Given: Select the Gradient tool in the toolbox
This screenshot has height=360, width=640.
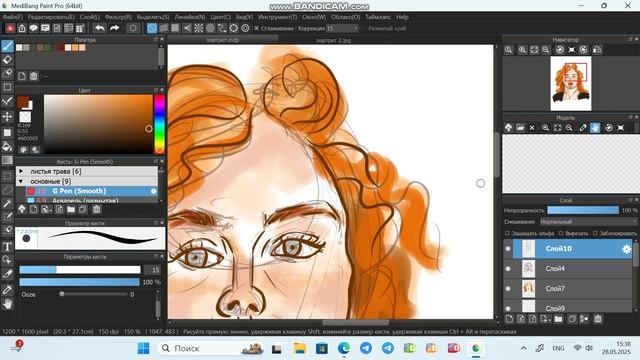Looking at the screenshot, I should [7, 160].
